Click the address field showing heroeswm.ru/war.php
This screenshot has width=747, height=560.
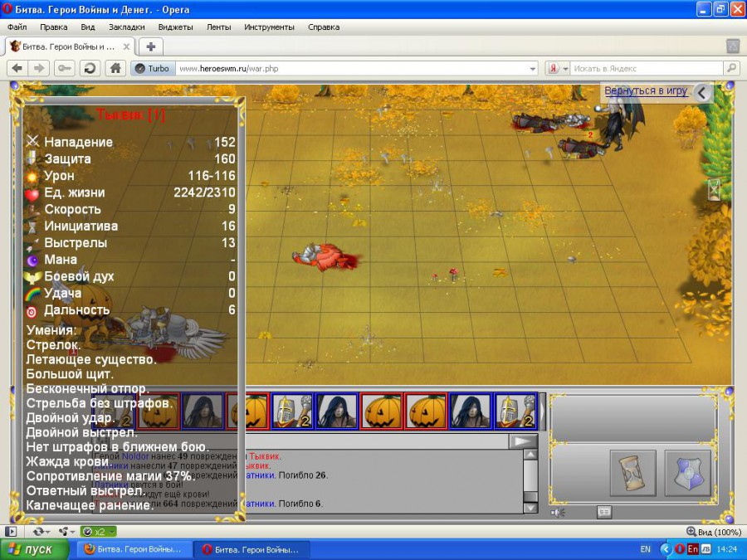[351, 69]
